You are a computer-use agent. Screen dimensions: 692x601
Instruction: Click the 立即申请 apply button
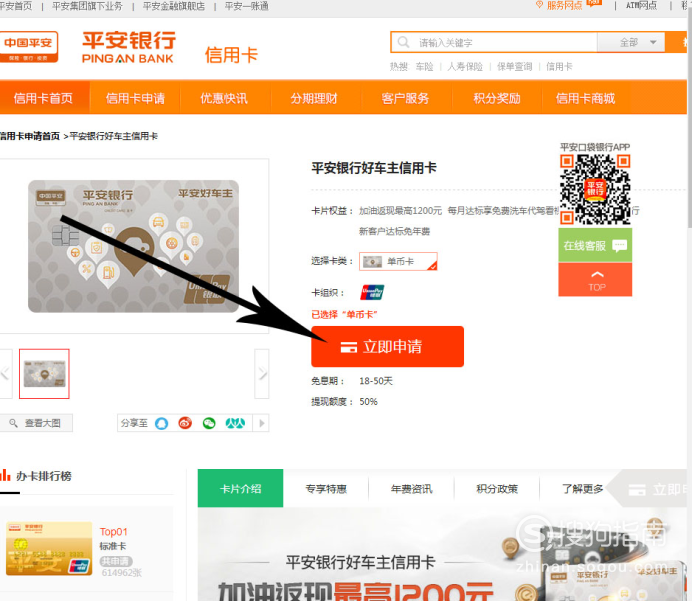tap(387, 346)
